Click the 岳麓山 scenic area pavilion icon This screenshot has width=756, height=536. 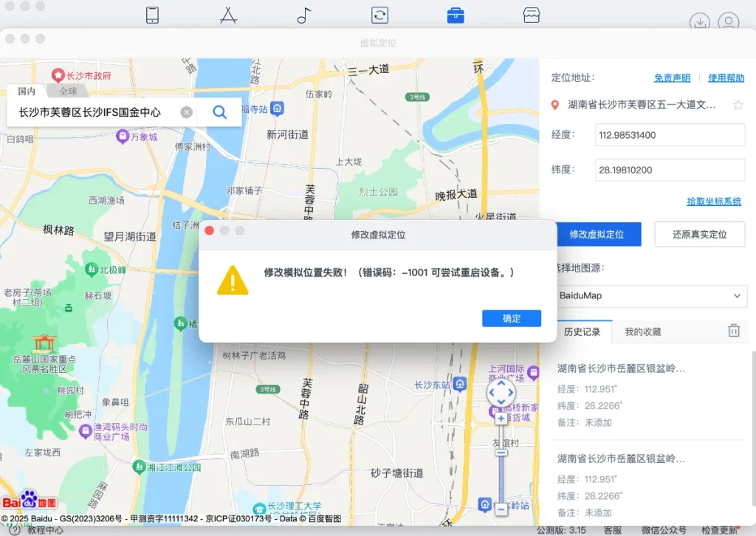pos(44,343)
